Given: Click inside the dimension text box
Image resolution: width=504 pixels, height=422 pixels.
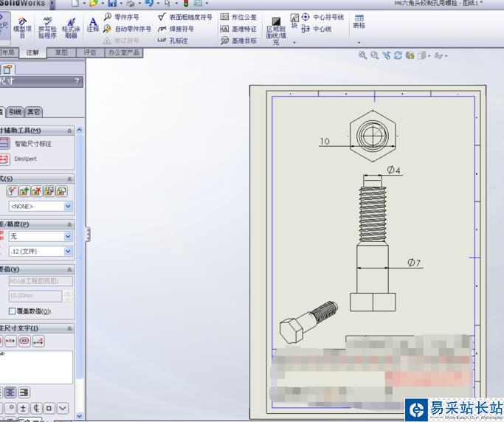Looking at the screenshot, I should [36, 367].
